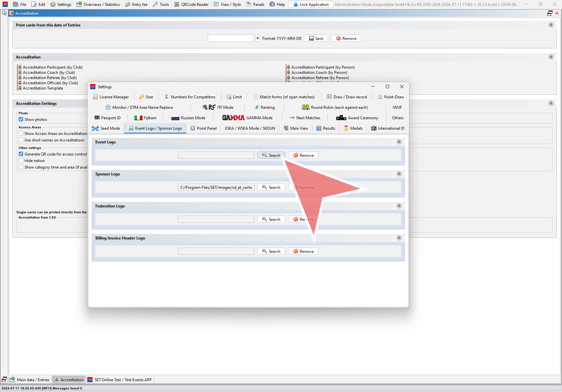Screen dimensions: 562x392
Task: Disable Generate QR code for access control
Action: click(x=21, y=154)
